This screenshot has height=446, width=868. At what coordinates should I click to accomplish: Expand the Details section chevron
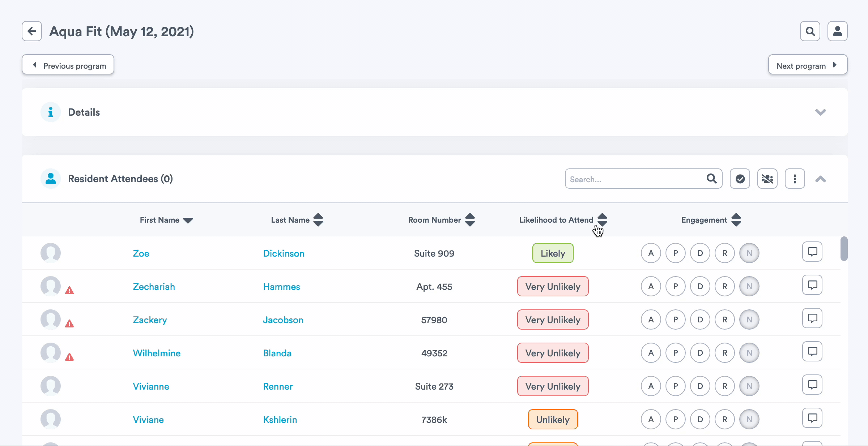pyautogui.click(x=820, y=112)
